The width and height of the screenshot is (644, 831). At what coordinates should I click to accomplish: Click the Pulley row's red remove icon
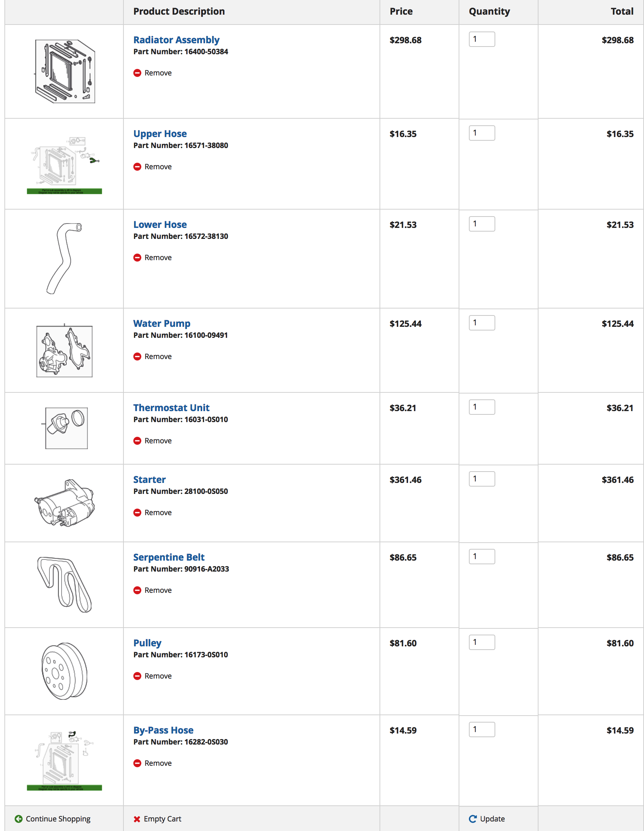point(137,676)
